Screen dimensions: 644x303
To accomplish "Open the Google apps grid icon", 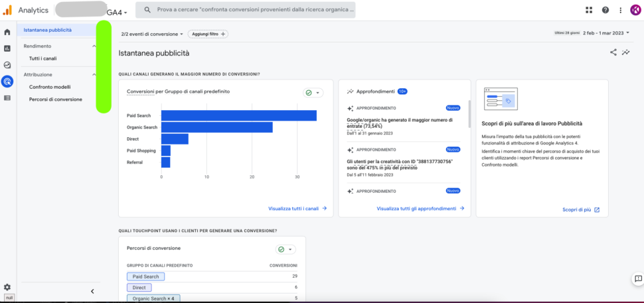I will coord(589,10).
